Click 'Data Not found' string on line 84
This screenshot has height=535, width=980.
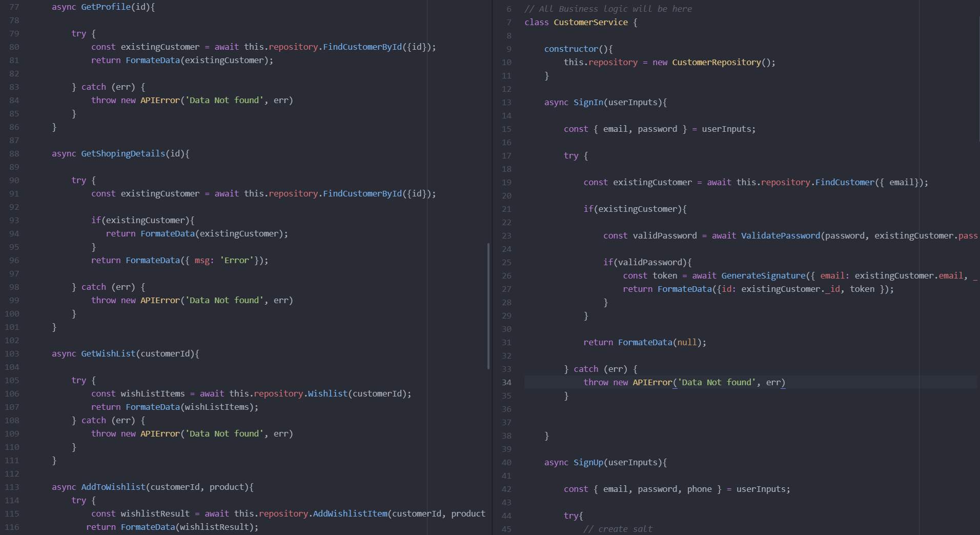(x=224, y=100)
